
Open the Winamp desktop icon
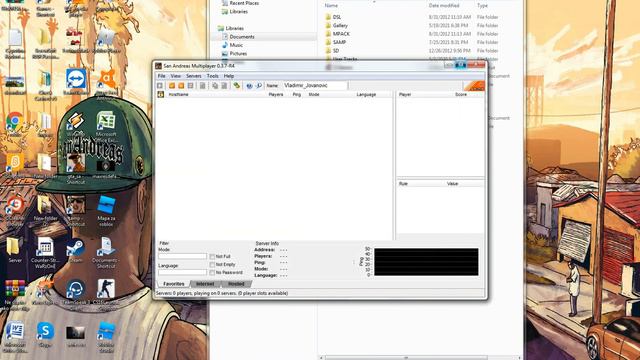pos(76,121)
